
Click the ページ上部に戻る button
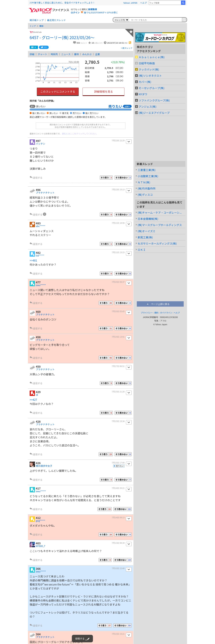160,304
